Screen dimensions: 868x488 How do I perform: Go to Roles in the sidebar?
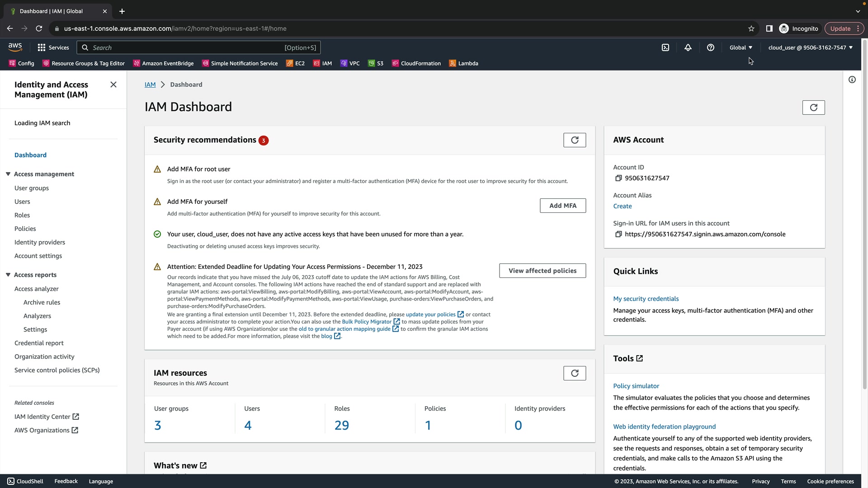click(22, 215)
